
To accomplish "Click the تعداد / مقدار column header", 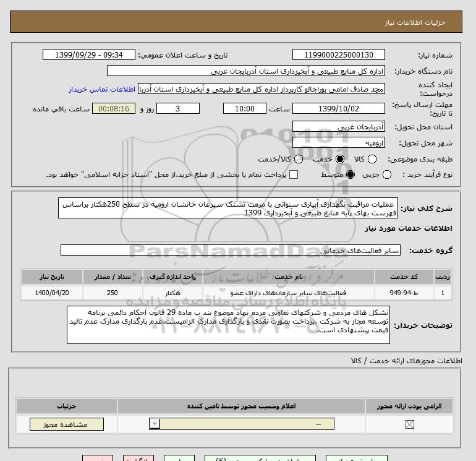I will (113, 277).
